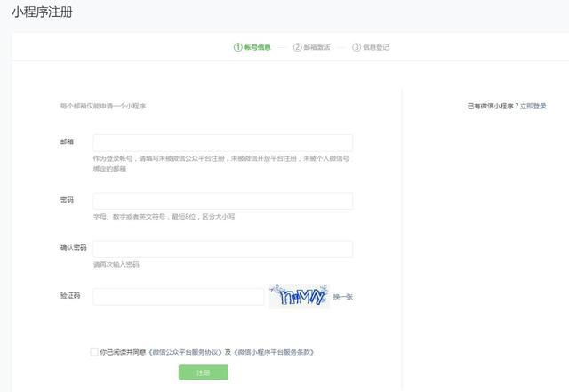
Task: Focus the 确认密码 confirm password field
Action: [x=222, y=249]
